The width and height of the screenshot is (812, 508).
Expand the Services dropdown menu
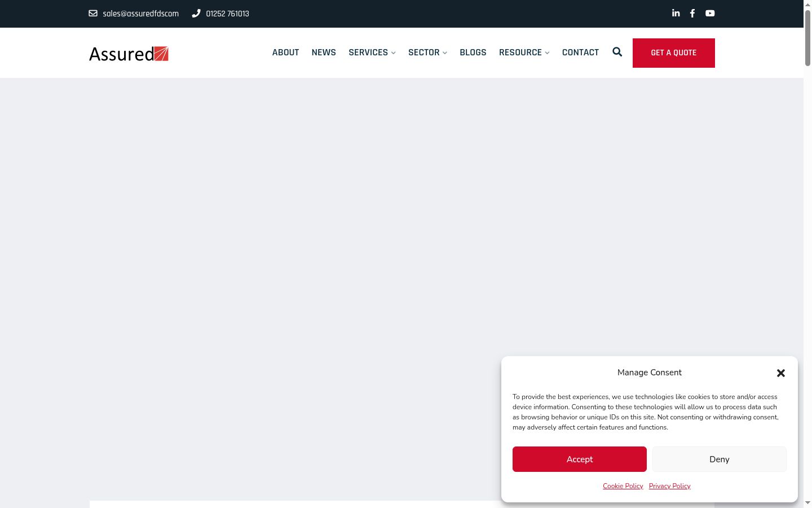[372, 52]
